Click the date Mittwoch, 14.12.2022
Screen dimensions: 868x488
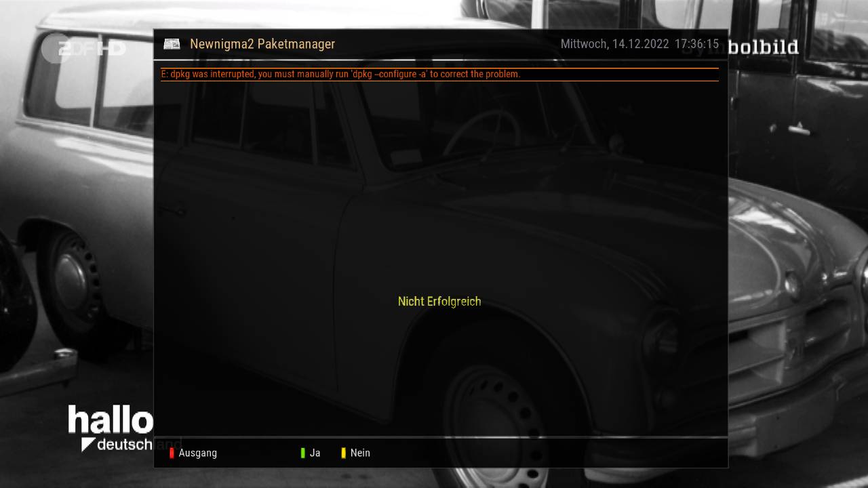click(614, 44)
